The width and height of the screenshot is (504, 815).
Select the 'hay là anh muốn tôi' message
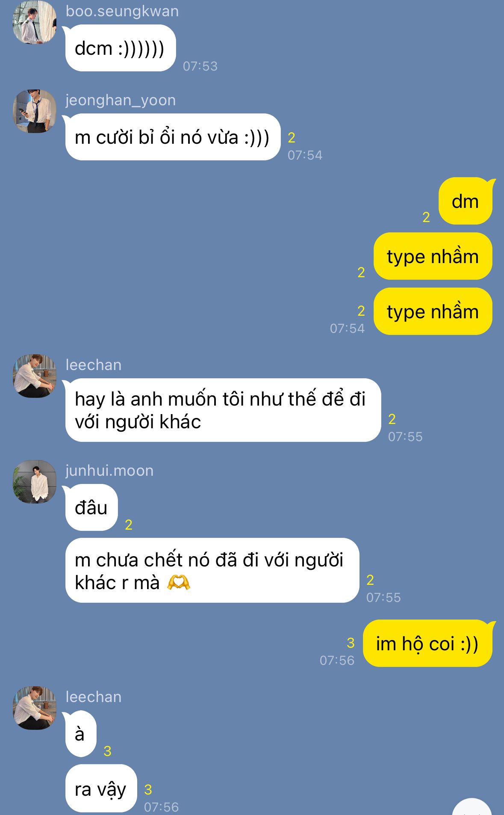(x=222, y=410)
